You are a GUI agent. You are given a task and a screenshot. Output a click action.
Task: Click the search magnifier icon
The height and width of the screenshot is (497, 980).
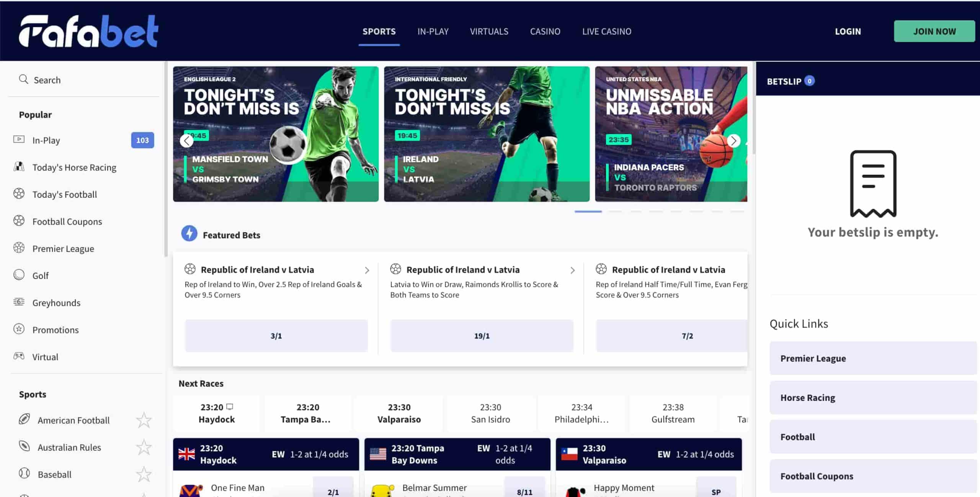click(x=23, y=79)
